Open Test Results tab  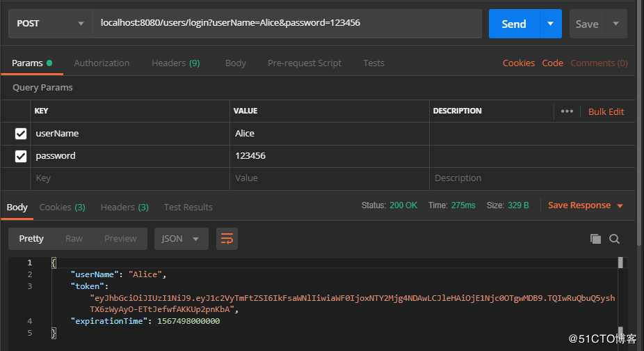[x=188, y=207]
